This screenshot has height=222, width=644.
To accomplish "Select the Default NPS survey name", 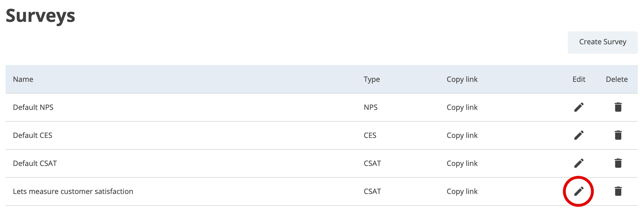I will pyautogui.click(x=33, y=107).
